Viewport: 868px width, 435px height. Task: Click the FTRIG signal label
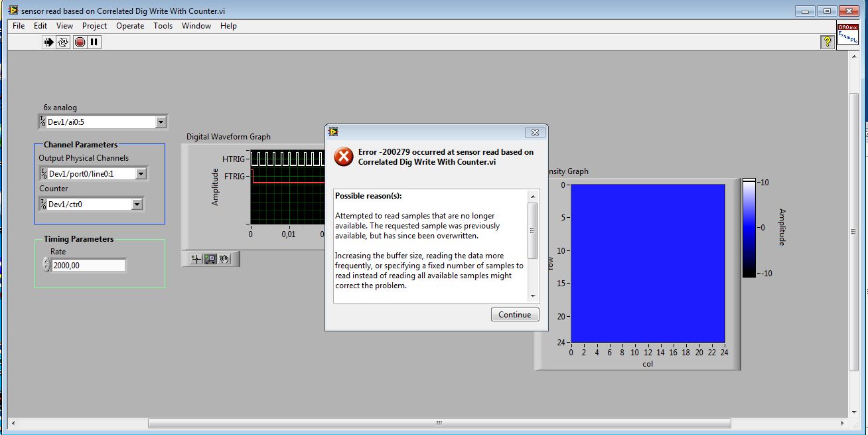pos(234,176)
